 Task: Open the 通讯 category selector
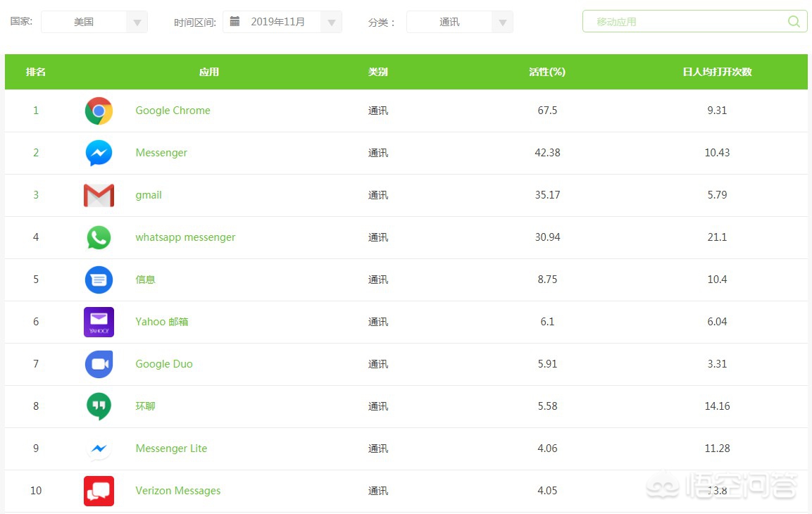point(460,23)
